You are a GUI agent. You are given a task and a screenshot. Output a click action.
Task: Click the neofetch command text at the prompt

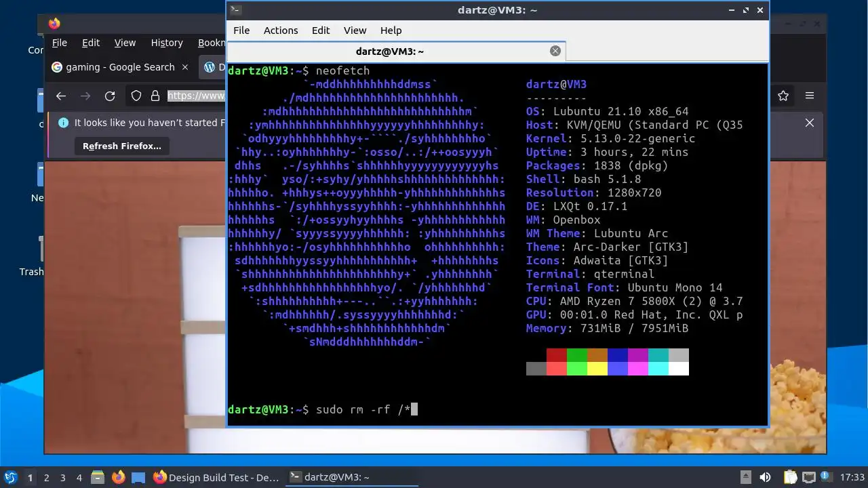343,70
